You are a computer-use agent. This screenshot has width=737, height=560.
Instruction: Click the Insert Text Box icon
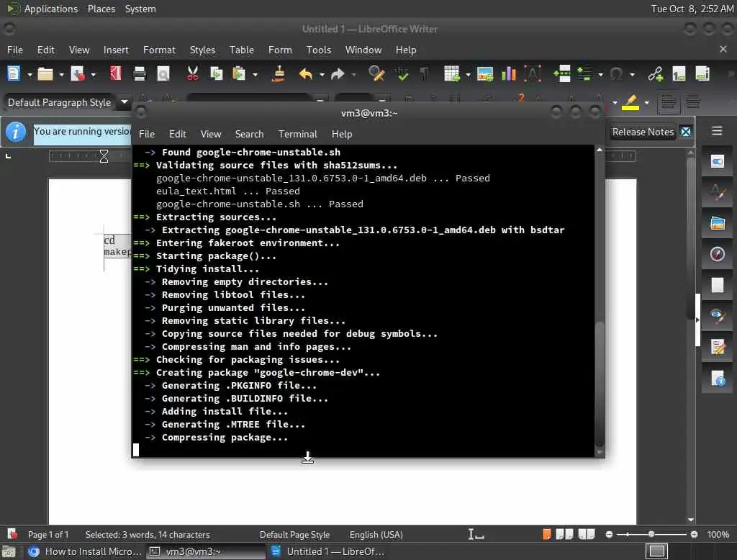point(533,74)
